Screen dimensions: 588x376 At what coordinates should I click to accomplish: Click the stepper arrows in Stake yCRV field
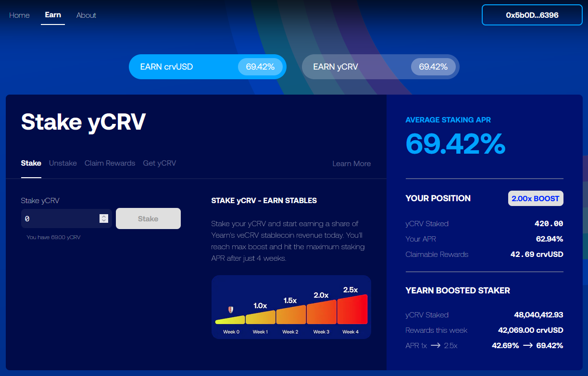coord(103,218)
